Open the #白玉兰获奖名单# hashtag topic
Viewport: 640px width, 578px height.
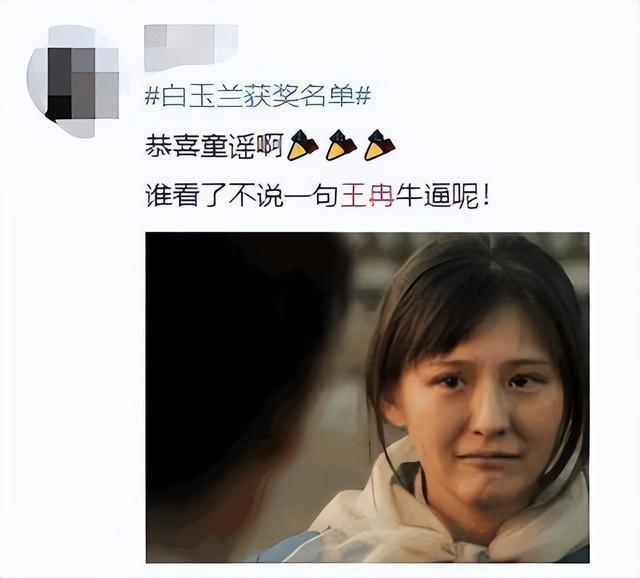(258, 97)
